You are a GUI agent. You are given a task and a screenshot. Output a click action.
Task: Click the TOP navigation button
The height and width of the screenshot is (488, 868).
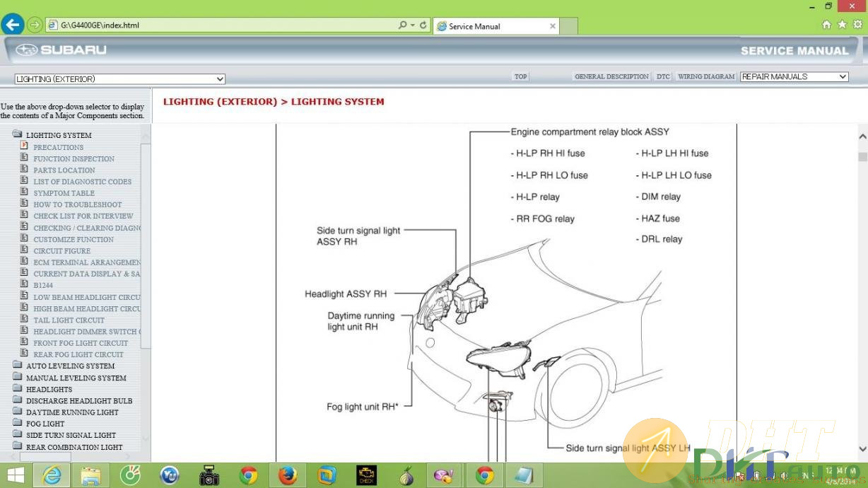[521, 76]
